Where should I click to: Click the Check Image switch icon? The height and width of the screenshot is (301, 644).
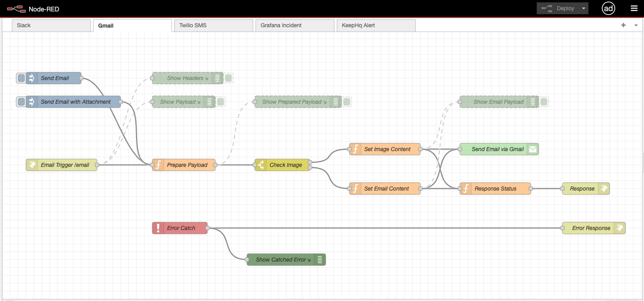click(261, 165)
